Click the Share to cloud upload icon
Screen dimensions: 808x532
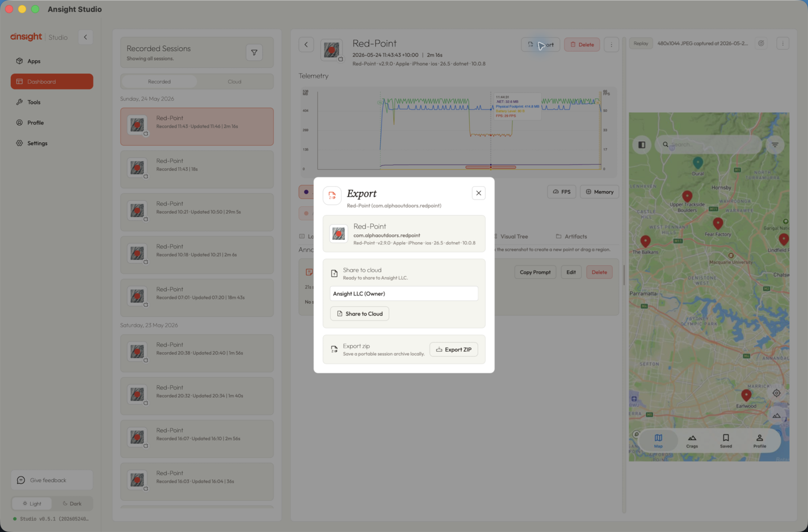[x=334, y=273]
